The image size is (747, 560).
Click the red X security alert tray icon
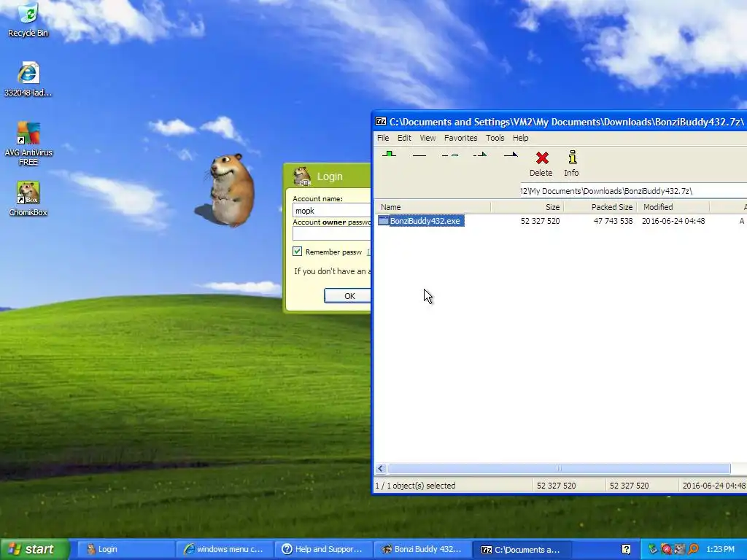(x=666, y=549)
